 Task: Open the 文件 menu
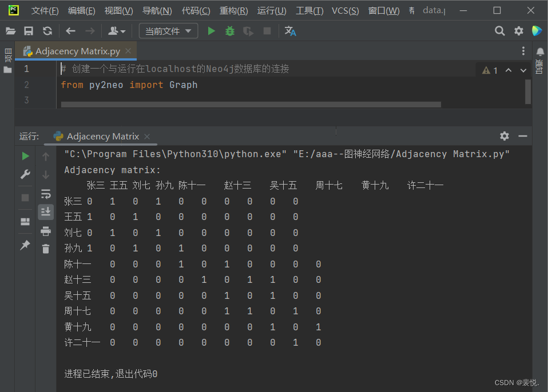[45, 10]
